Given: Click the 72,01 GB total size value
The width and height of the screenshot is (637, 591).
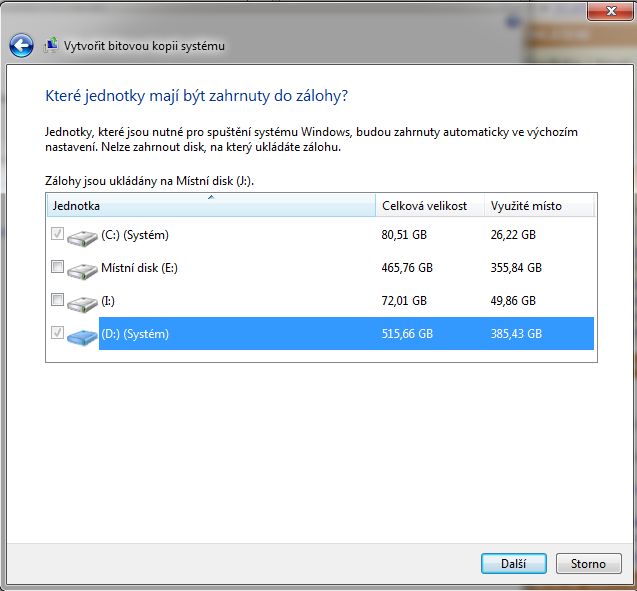Looking at the screenshot, I should click(x=404, y=301).
